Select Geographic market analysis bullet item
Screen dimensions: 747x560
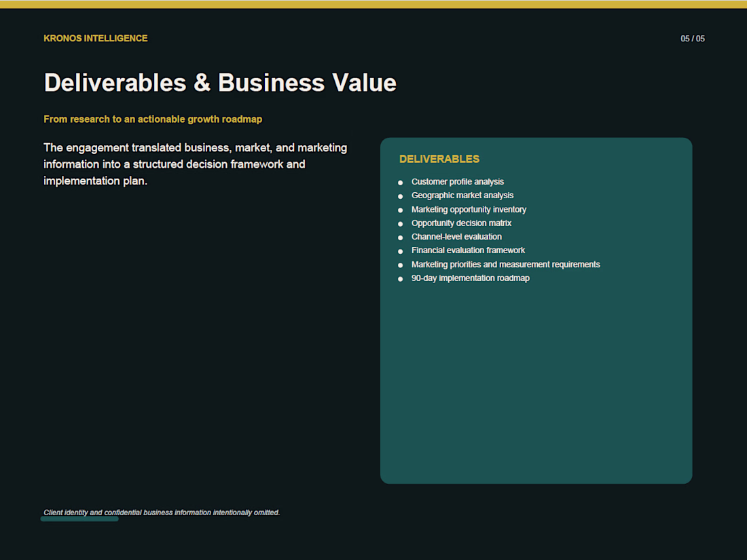(462, 195)
